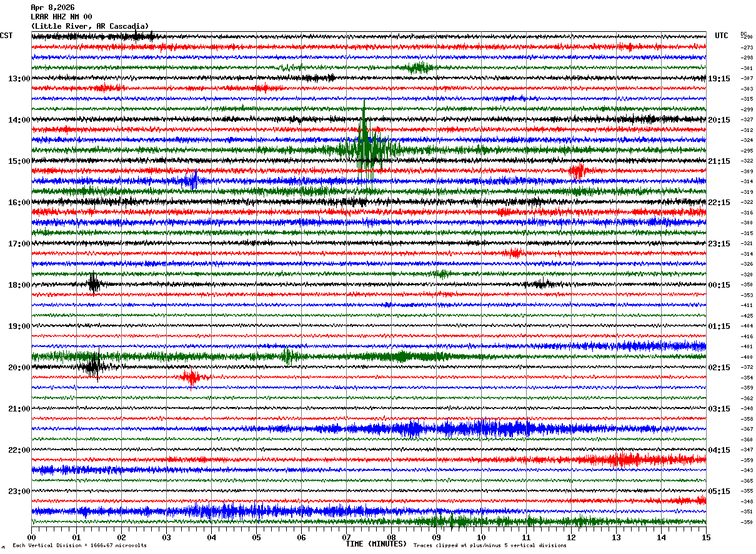Click the "13" minute tick label on bottom axis

(x=616, y=537)
